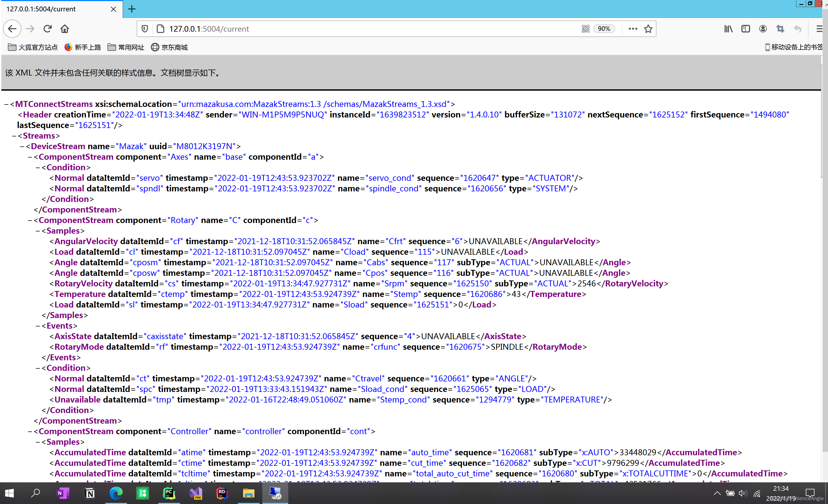Open the 常用网址 bookmarks folder
The height and width of the screenshot is (504, 828).
(126, 47)
